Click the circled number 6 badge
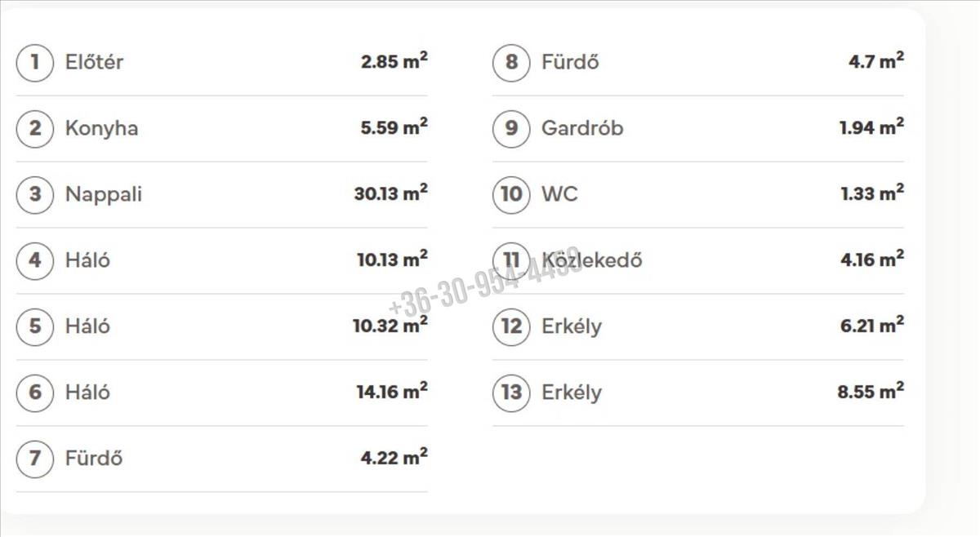The image size is (980, 537). tap(34, 393)
